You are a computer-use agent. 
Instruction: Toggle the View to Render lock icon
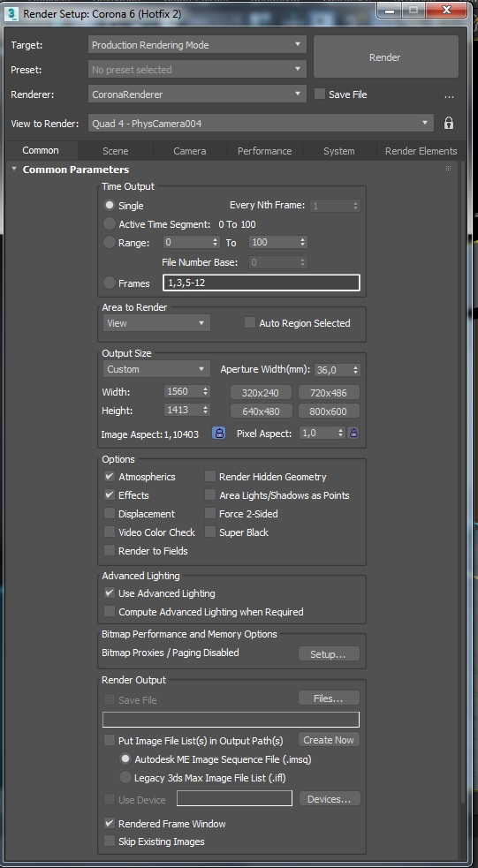[449, 123]
